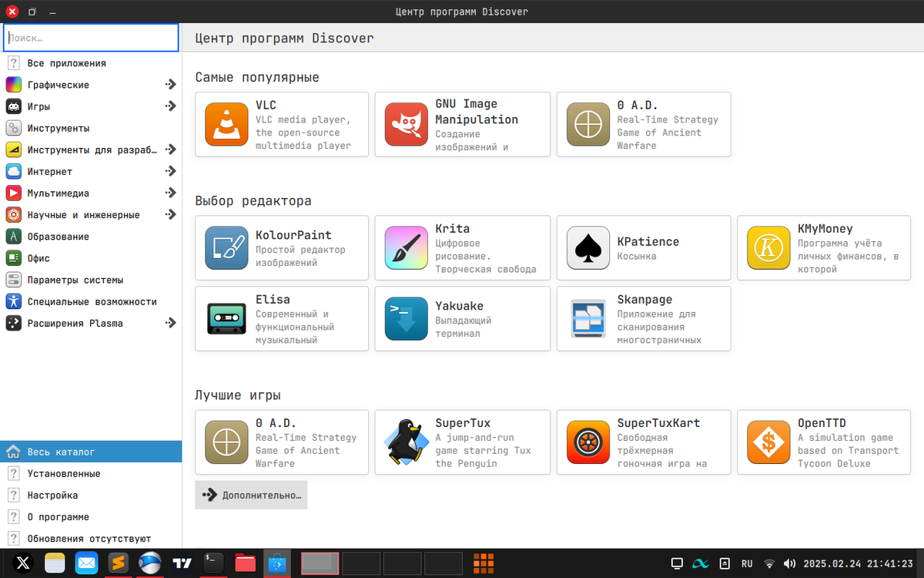Open the SuperTuxKart app card

[x=643, y=442]
